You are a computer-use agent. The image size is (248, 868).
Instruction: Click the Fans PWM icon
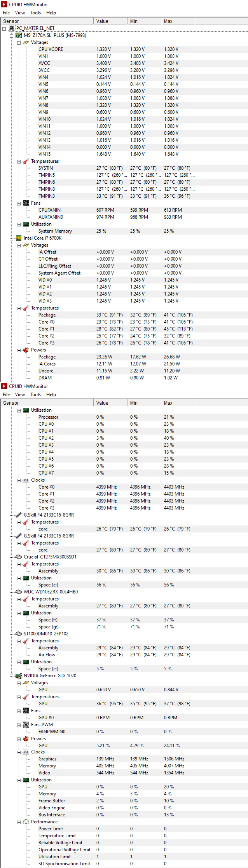26,725
